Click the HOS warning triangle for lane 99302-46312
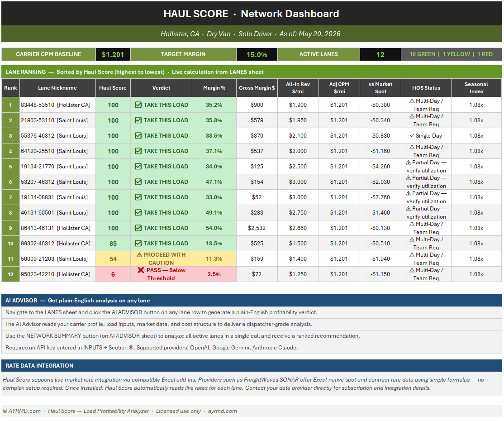 412,239
